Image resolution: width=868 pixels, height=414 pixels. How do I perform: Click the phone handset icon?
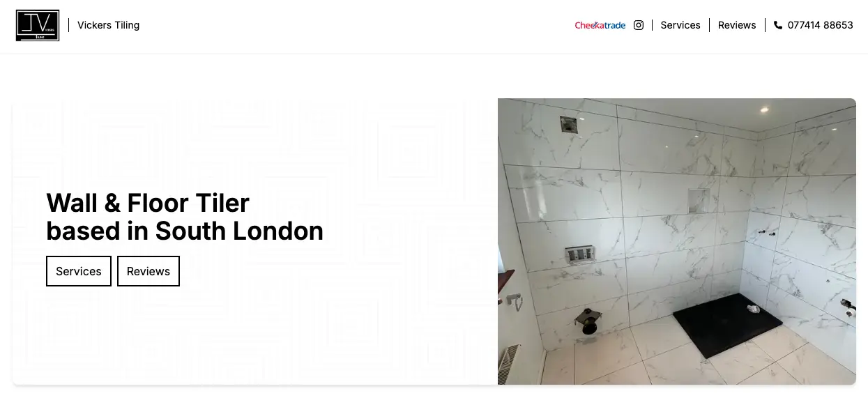pos(778,25)
